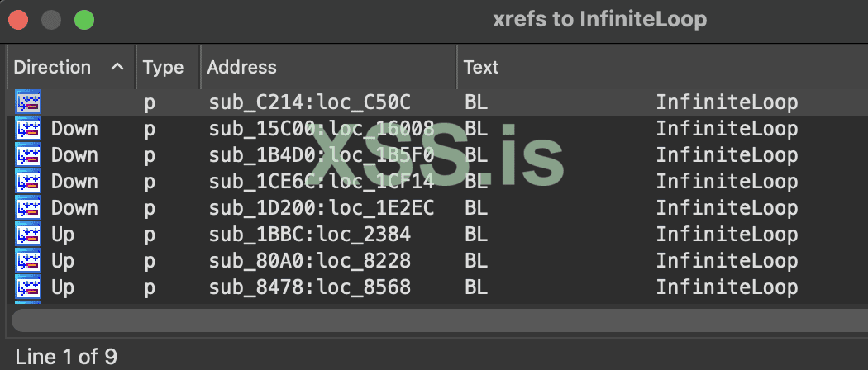Click BL instruction in sub_1BBC row
The width and height of the screenshot is (868, 370).
coord(476,235)
